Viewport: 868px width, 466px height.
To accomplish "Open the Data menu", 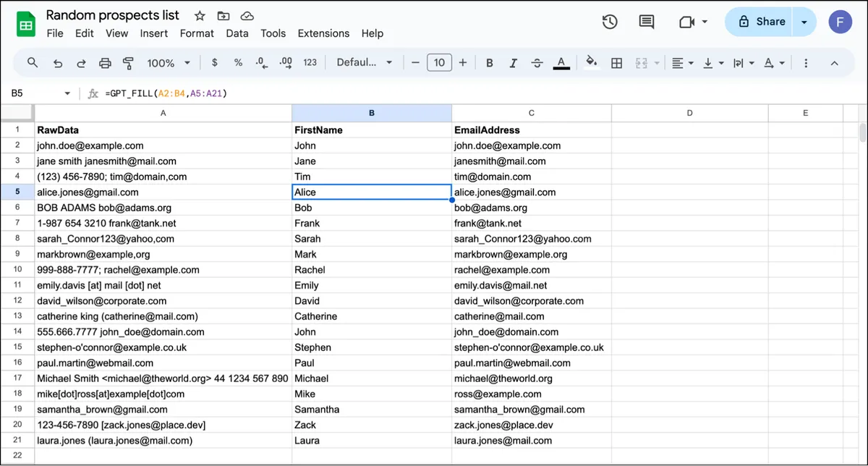I will coord(237,33).
